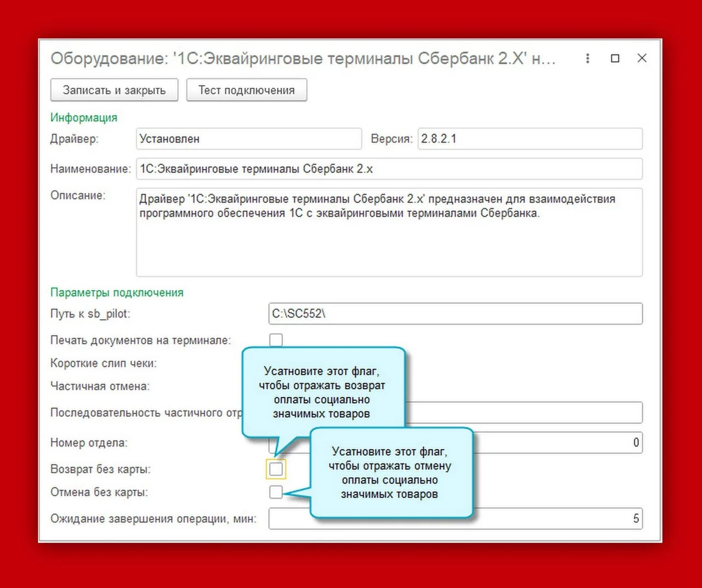Enable the 'Возврат без карты' checkbox
This screenshot has height=588, width=702.
coord(276,469)
